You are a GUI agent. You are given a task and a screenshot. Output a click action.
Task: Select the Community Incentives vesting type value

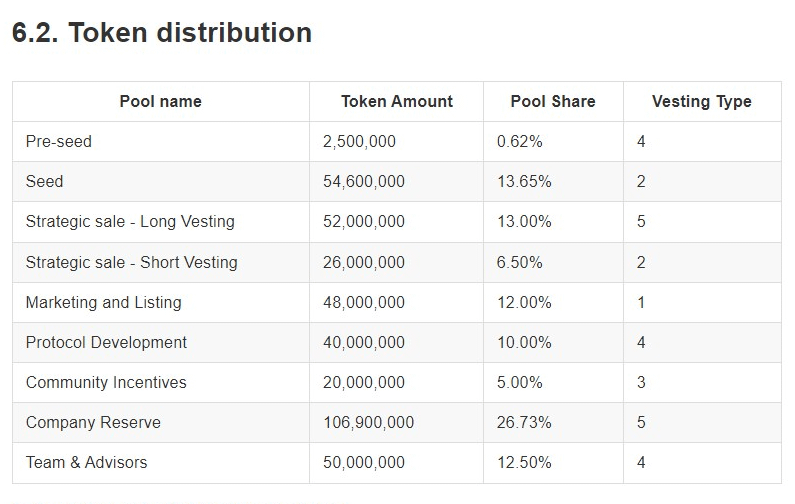(641, 382)
